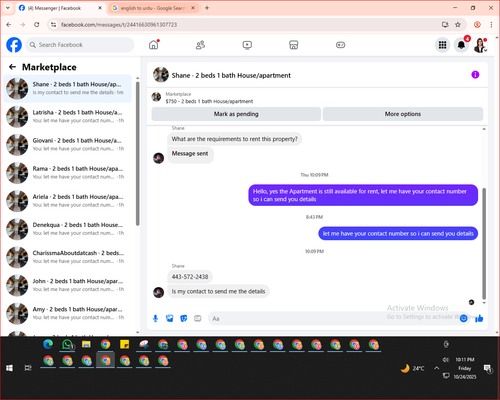The width and height of the screenshot is (500, 400).
Task: Click the message 443-572-2438
Action: (190, 277)
